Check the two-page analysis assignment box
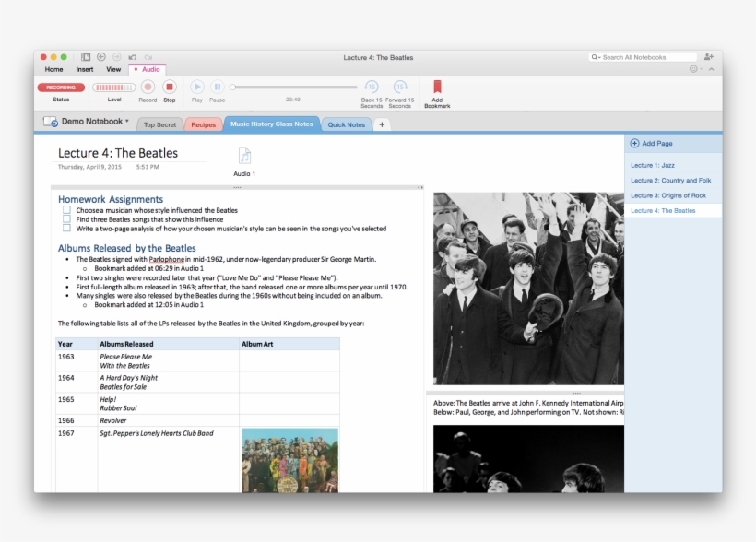Viewport: 756px width, 542px height. coord(67,227)
